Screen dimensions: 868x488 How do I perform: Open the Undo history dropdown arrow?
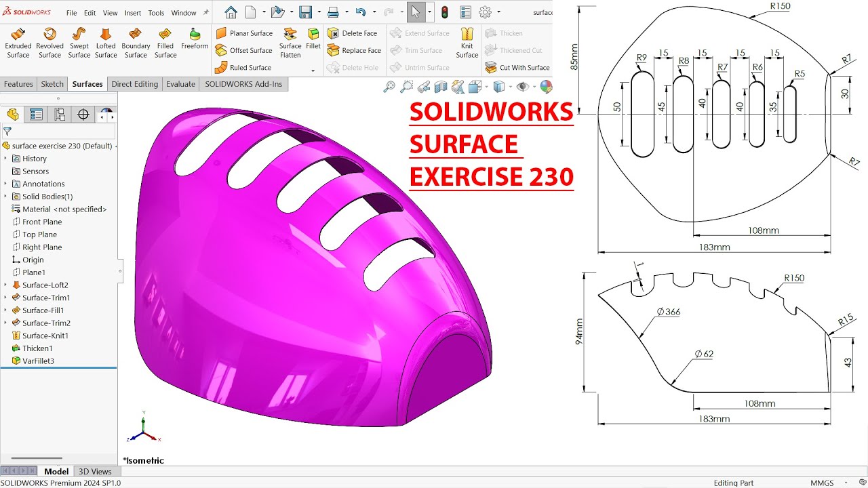tap(374, 12)
